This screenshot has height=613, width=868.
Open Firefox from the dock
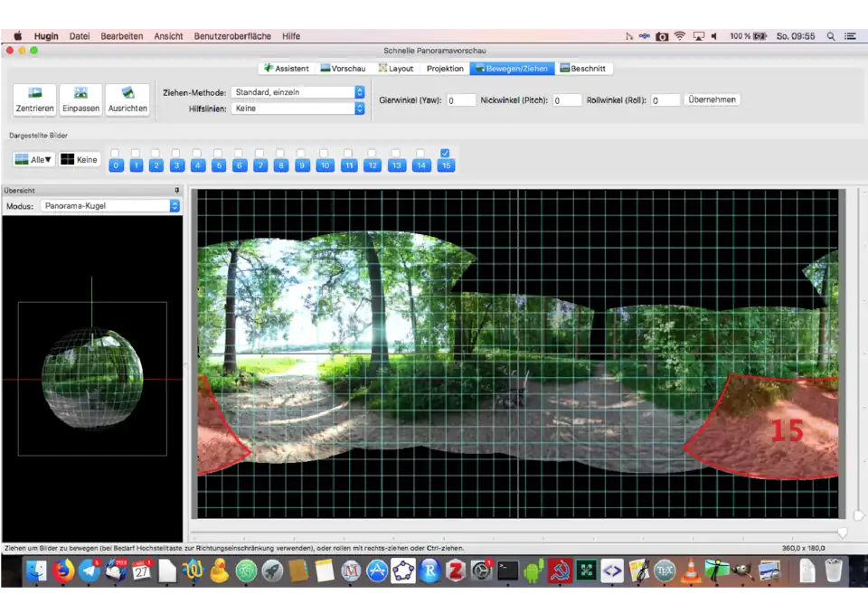pos(62,571)
